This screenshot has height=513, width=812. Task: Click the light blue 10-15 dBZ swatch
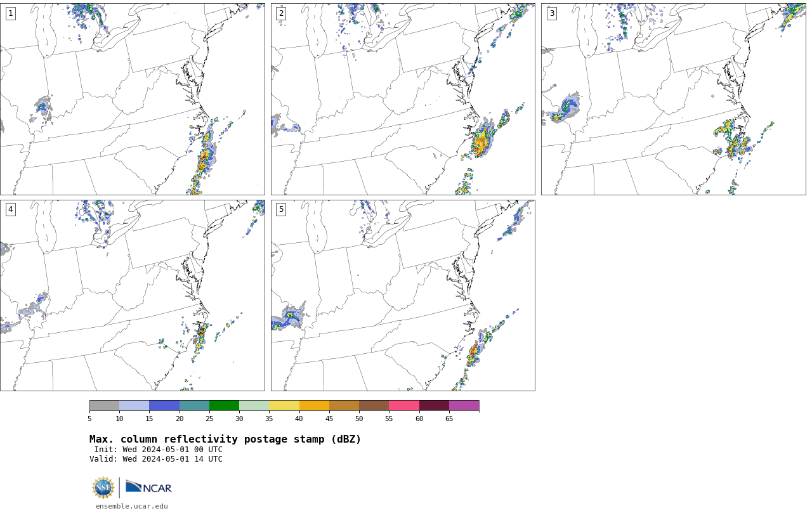tap(134, 405)
